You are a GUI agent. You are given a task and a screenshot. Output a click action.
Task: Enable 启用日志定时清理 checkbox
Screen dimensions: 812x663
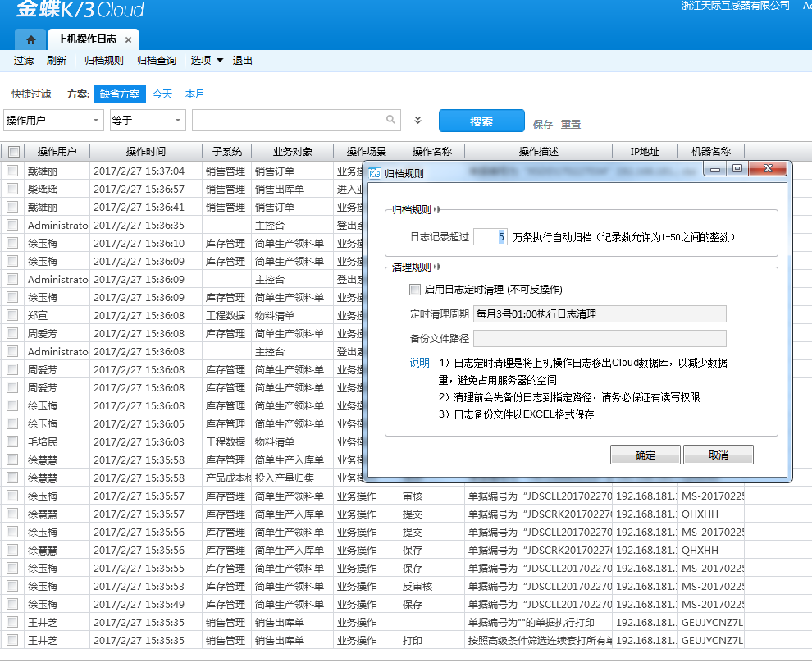(415, 290)
